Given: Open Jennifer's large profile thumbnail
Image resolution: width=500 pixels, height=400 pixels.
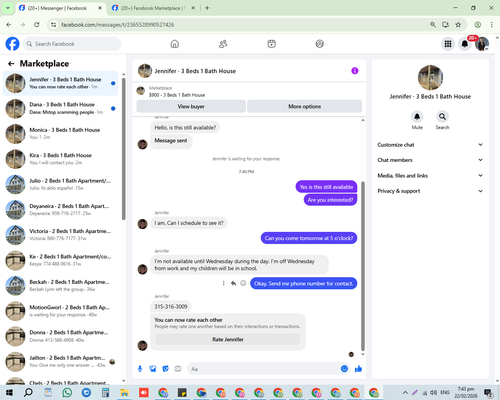Looking at the screenshot, I should [x=430, y=77].
